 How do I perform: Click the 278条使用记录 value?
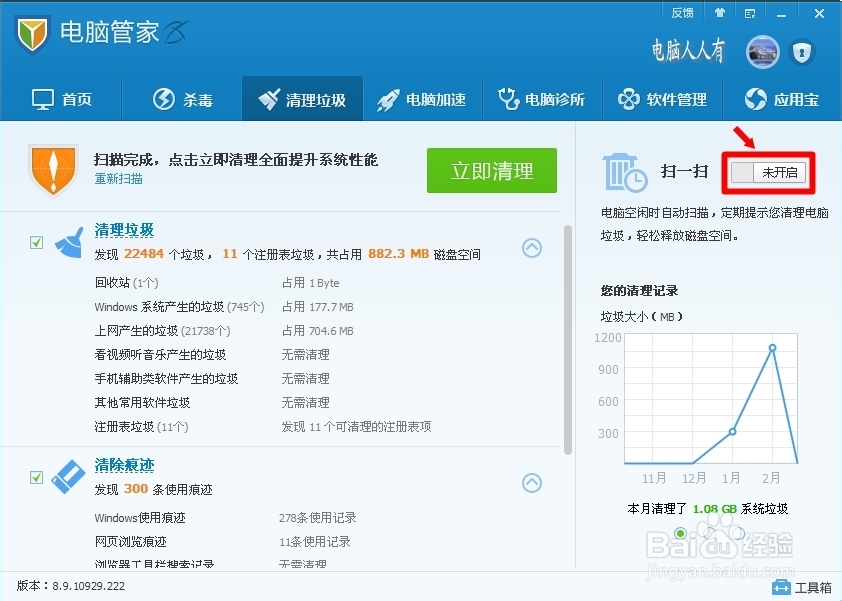(317, 518)
